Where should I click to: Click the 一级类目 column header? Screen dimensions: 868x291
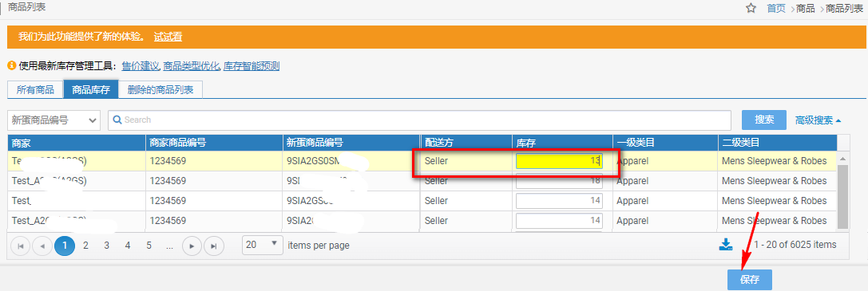[x=665, y=143]
